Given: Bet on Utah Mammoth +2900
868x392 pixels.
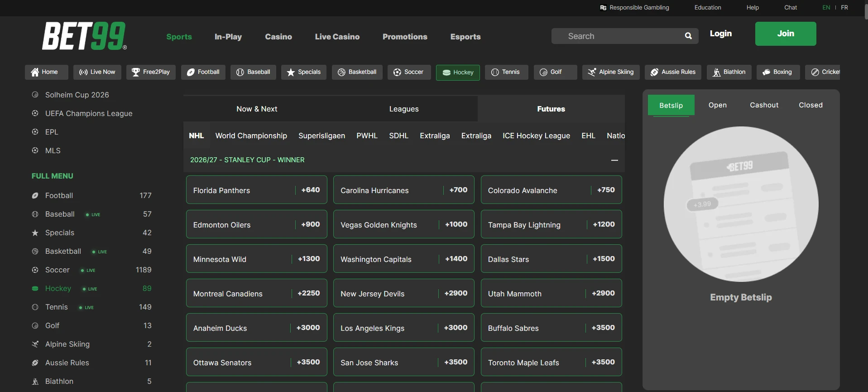Looking at the screenshot, I should coord(551,293).
